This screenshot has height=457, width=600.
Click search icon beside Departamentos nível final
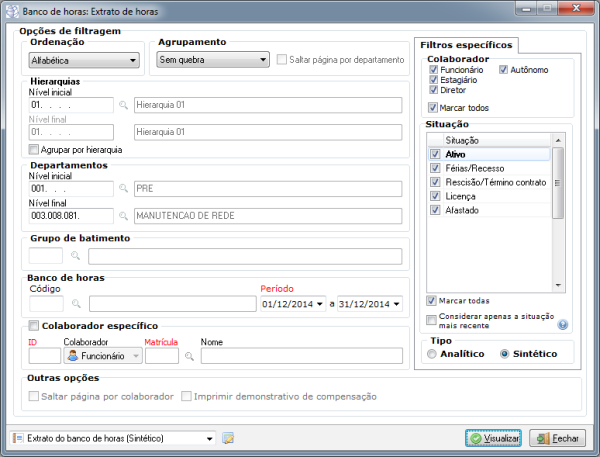pyautogui.click(x=124, y=215)
